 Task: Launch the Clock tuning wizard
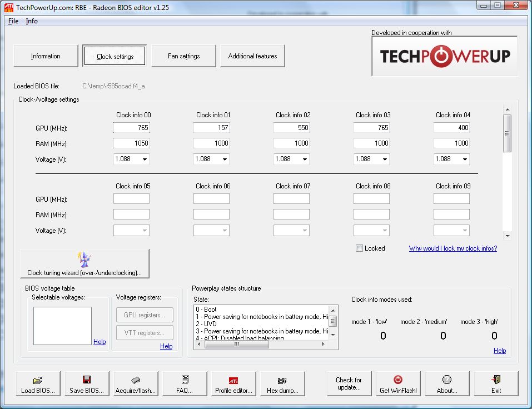tap(84, 264)
